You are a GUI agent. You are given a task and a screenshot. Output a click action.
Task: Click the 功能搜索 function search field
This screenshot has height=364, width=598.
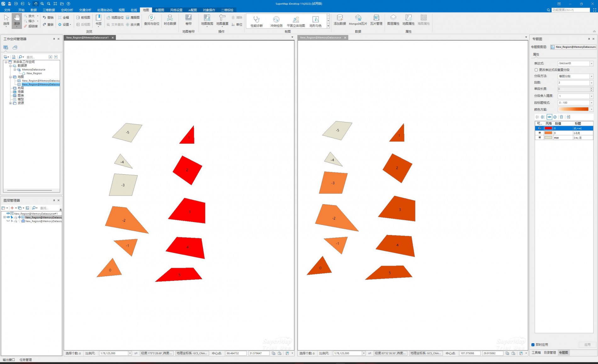571,10
